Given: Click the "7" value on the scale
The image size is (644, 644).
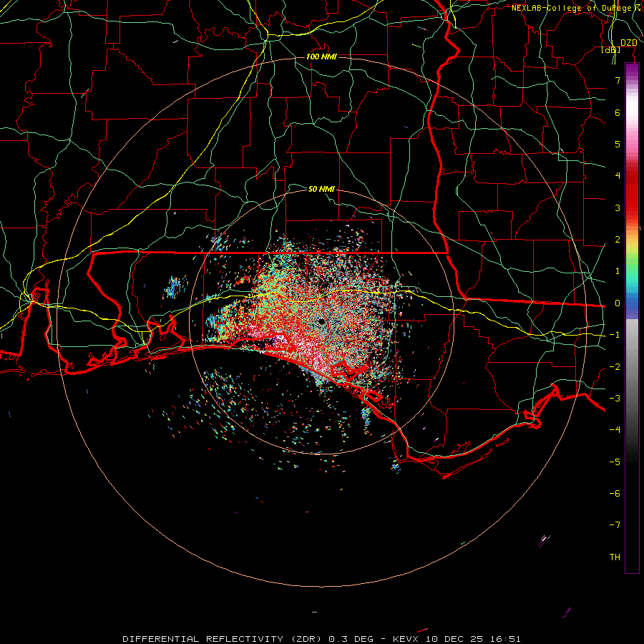Looking at the screenshot, I should click(618, 80).
